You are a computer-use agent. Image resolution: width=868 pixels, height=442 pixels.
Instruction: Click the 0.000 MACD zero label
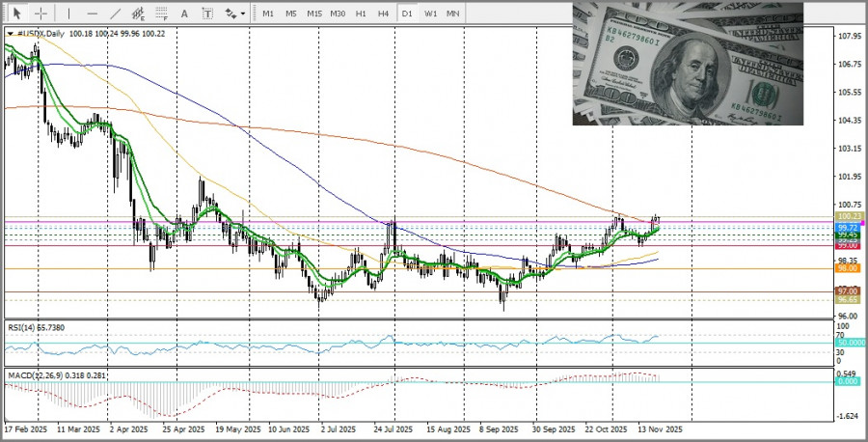click(848, 381)
